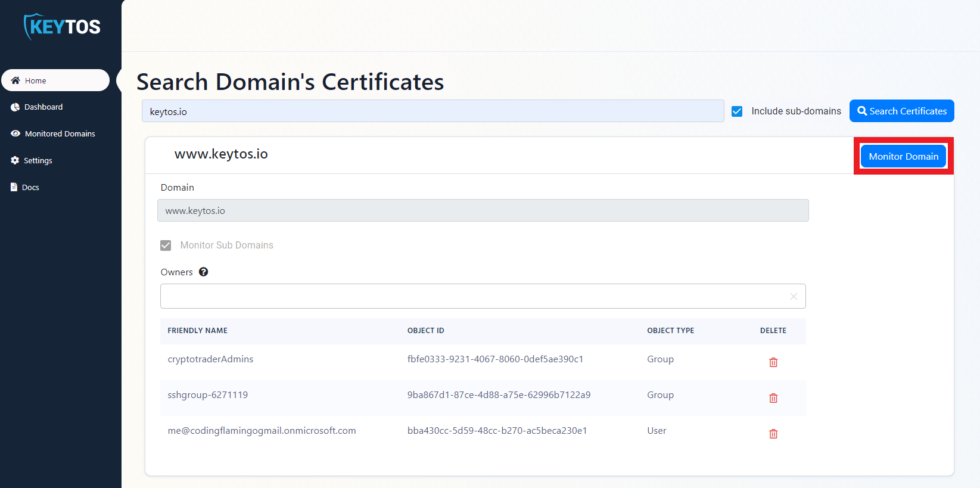Select the cryptotraderAdmins friendly name

(210, 359)
